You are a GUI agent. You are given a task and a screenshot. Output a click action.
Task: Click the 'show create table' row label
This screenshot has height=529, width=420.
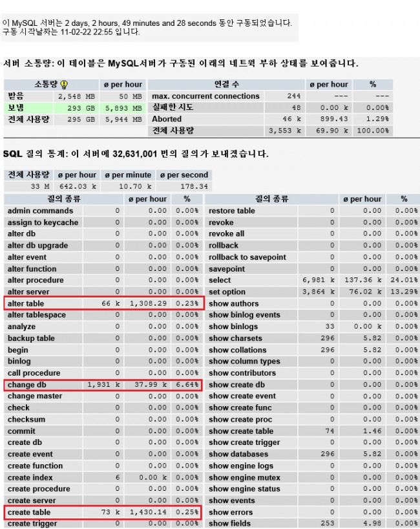tap(240, 431)
